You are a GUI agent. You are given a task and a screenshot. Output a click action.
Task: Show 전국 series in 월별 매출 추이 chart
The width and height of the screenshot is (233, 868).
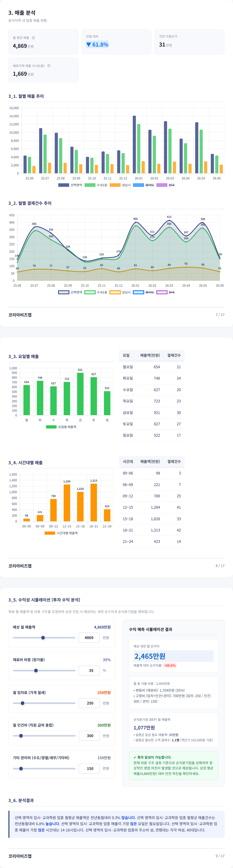click(x=165, y=185)
